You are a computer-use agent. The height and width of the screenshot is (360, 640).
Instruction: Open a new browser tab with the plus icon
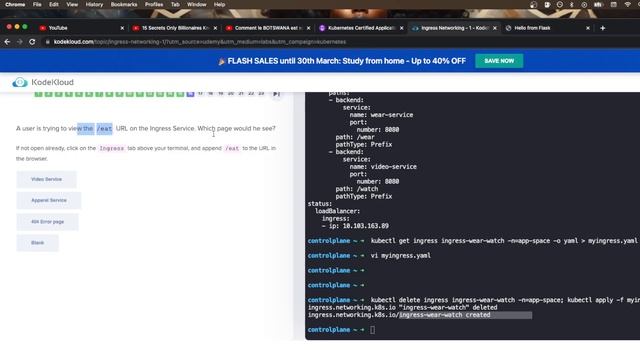tap(602, 28)
